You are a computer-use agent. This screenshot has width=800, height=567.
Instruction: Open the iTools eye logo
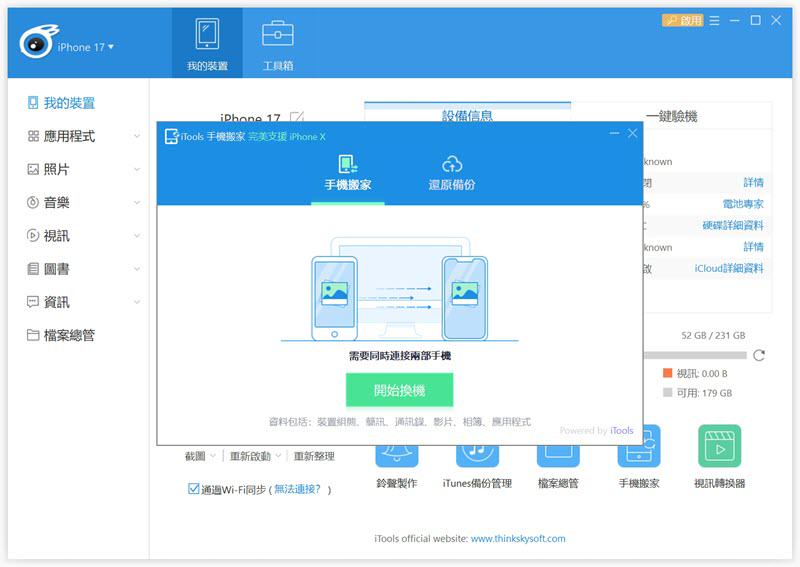tap(38, 42)
